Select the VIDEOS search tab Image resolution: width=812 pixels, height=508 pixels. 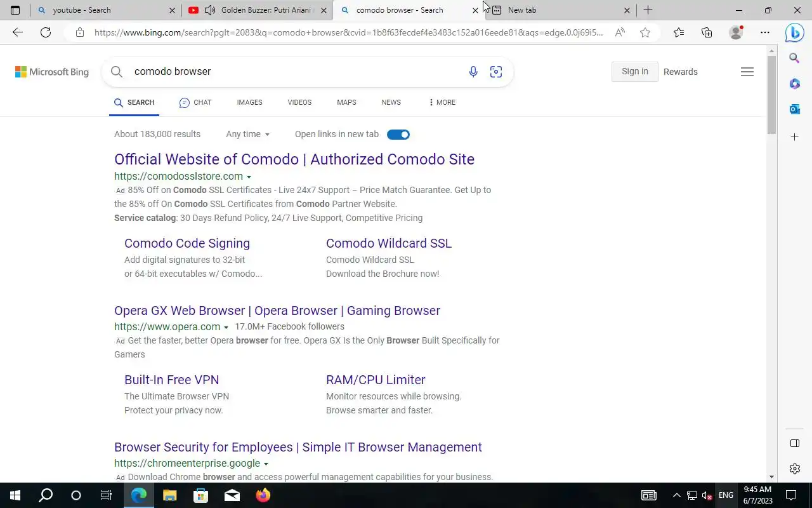299,102
